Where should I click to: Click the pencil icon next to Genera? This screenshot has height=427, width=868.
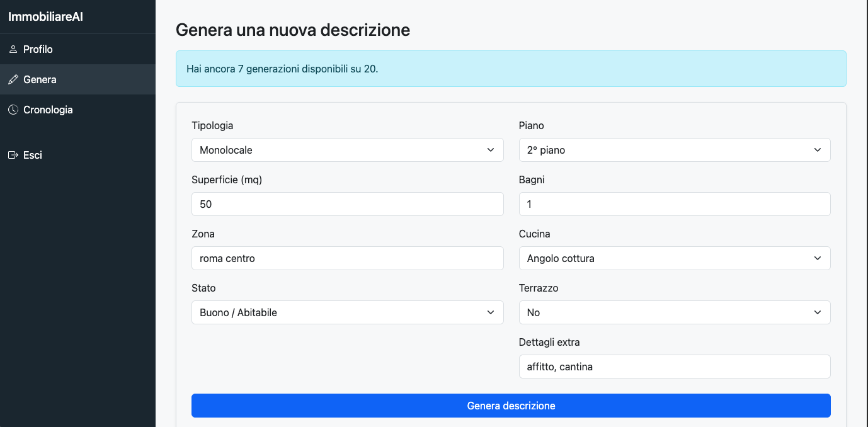[13, 79]
